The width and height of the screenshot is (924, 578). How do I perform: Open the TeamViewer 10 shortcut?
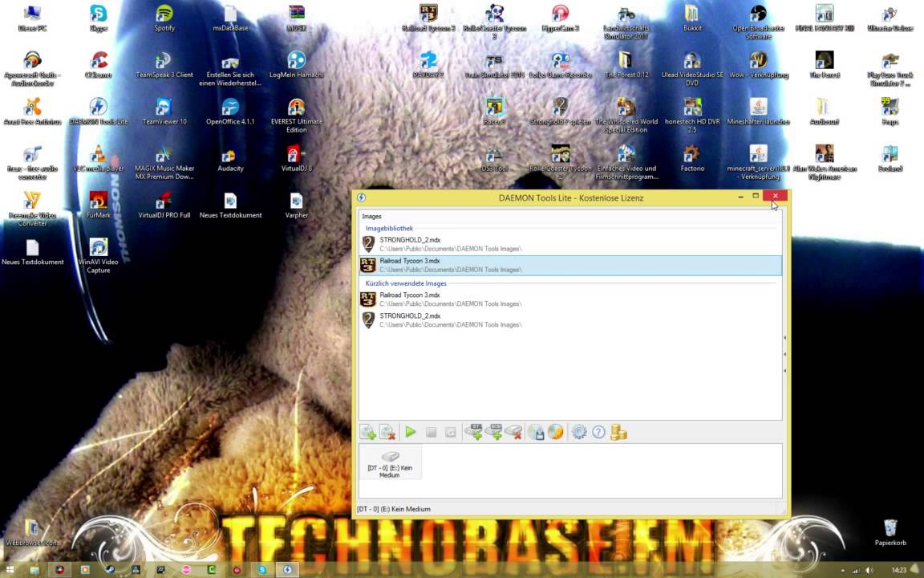pos(164,111)
